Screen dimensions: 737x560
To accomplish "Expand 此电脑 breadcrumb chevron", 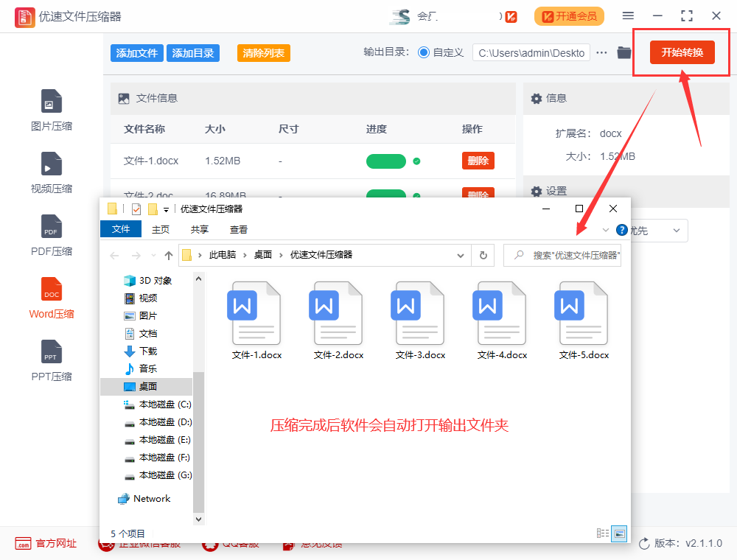I will [245, 255].
